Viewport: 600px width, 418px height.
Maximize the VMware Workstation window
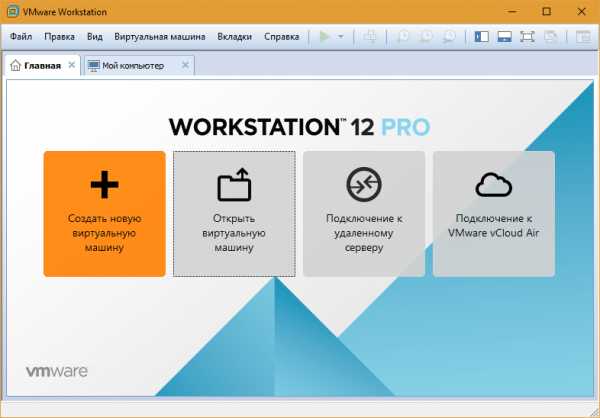point(547,11)
